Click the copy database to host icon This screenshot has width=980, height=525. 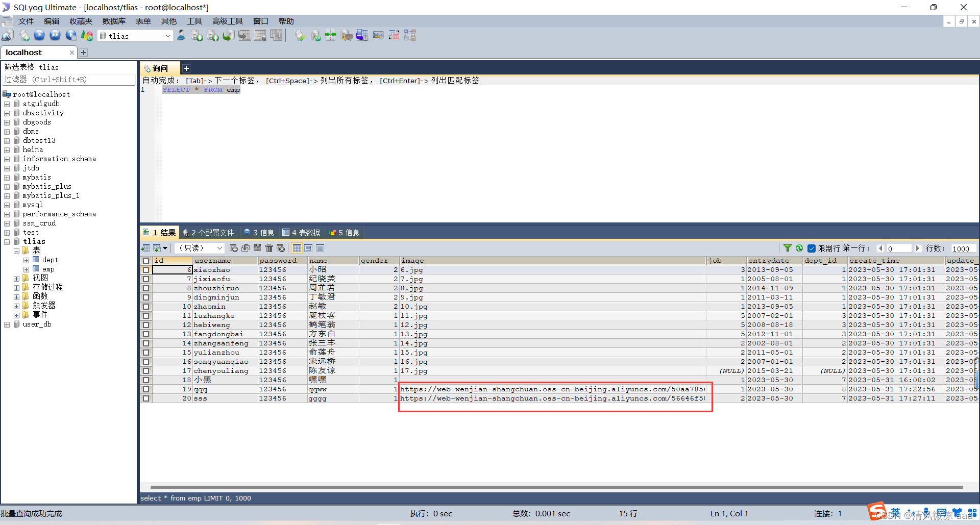(229, 36)
